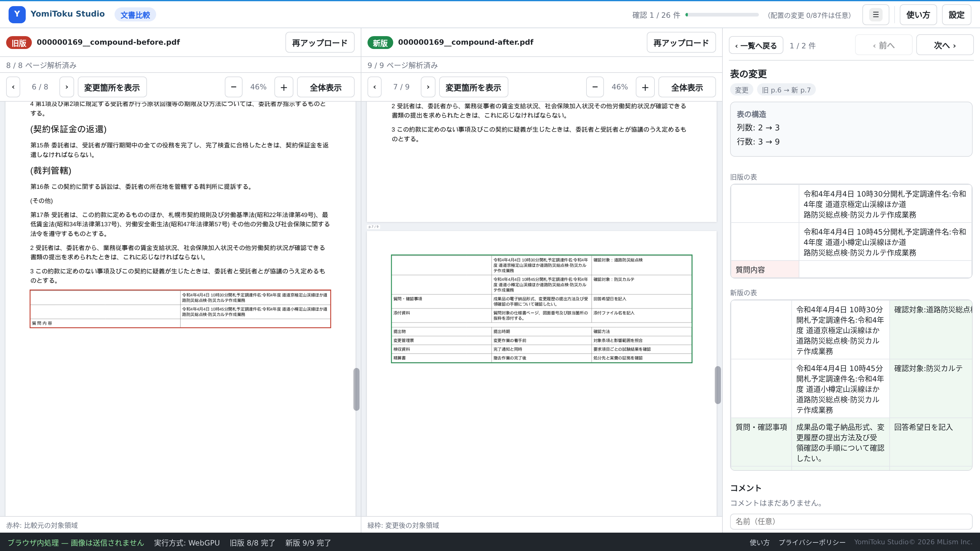
Task: Click the review progress bar
Action: point(722,15)
